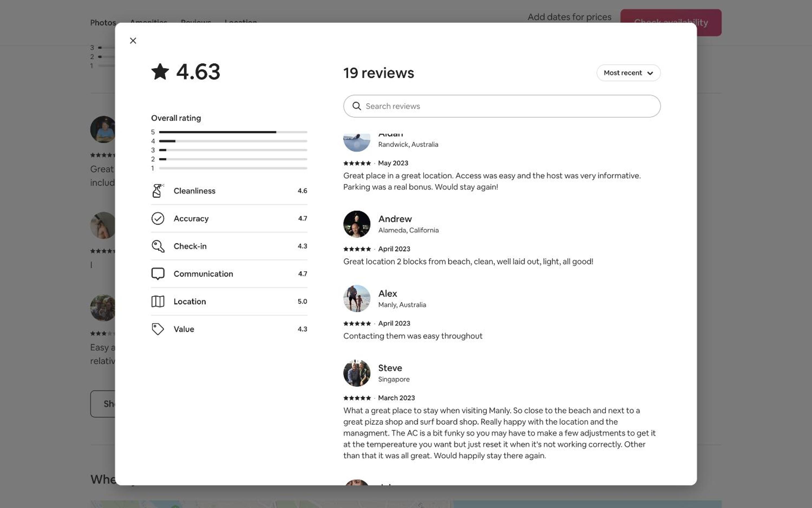Switch to the Photos tab behind modal
The height and width of the screenshot is (508, 812).
point(103,23)
